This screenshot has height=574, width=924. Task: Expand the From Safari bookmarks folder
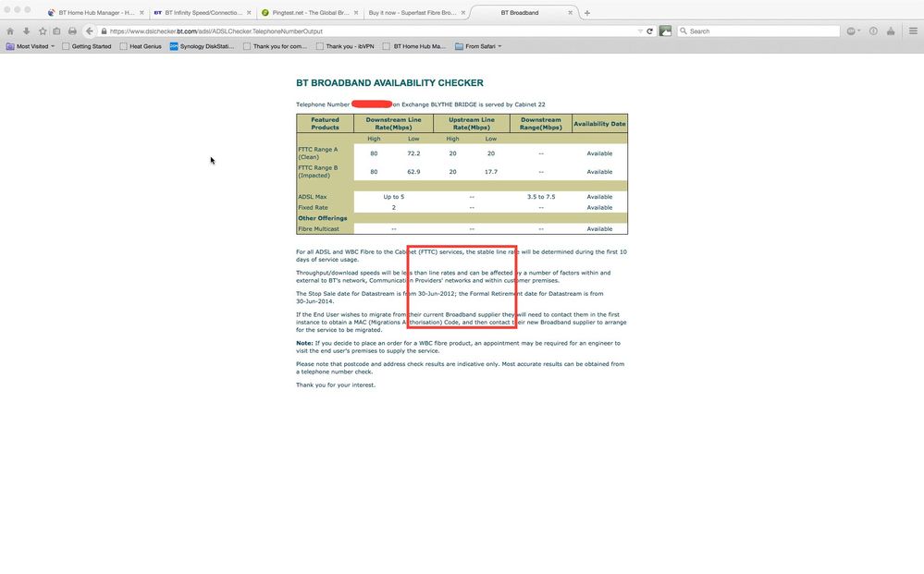point(478,46)
